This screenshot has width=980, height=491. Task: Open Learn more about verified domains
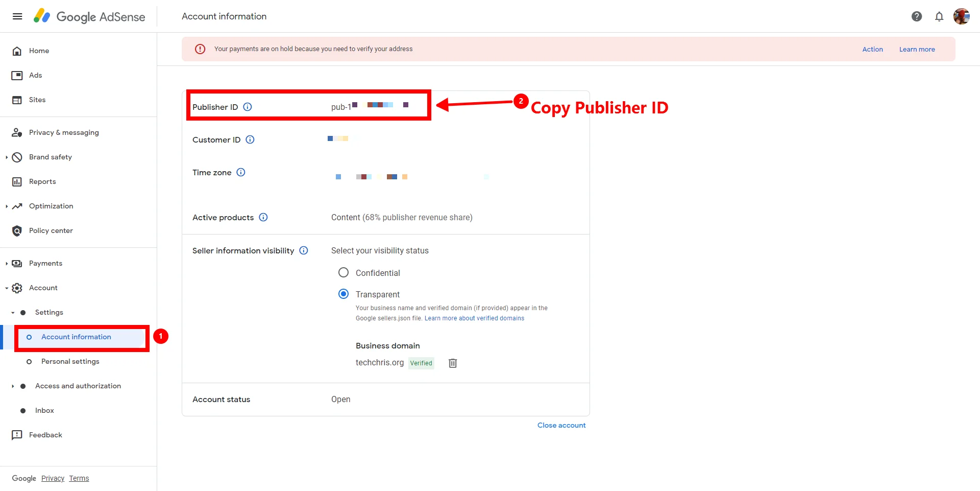[x=474, y=318]
